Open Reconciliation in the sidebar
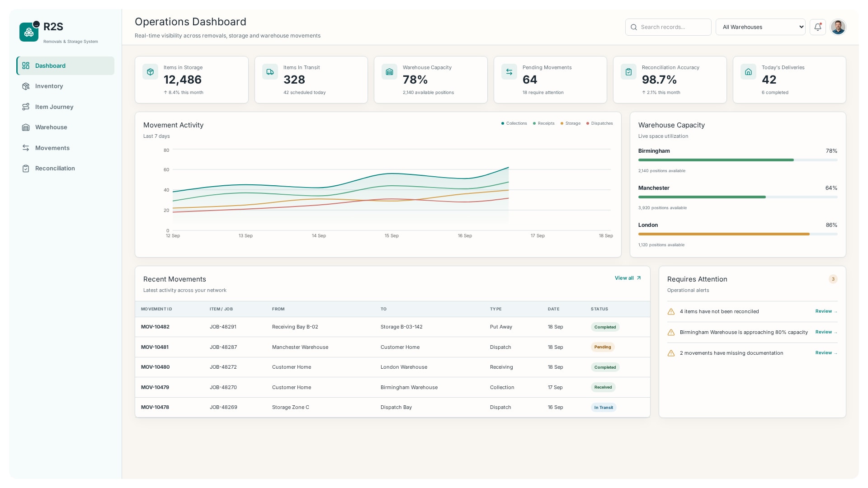 coord(66,169)
